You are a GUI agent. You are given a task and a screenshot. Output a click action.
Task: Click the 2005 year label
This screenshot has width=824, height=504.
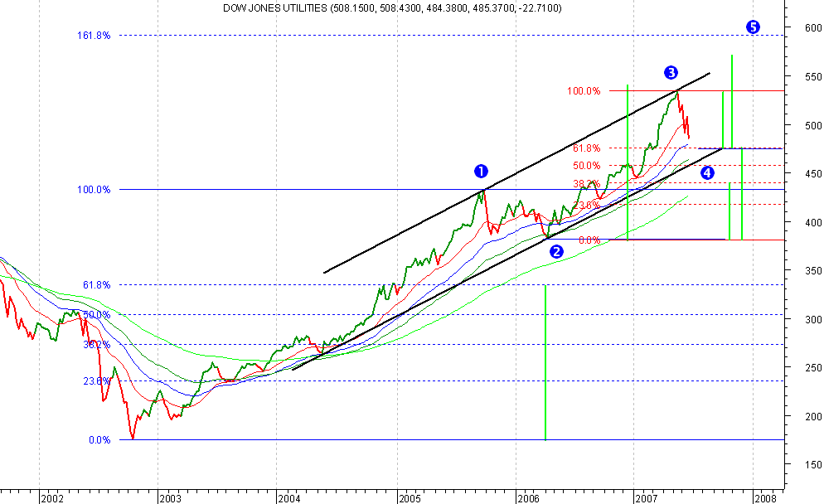point(410,498)
